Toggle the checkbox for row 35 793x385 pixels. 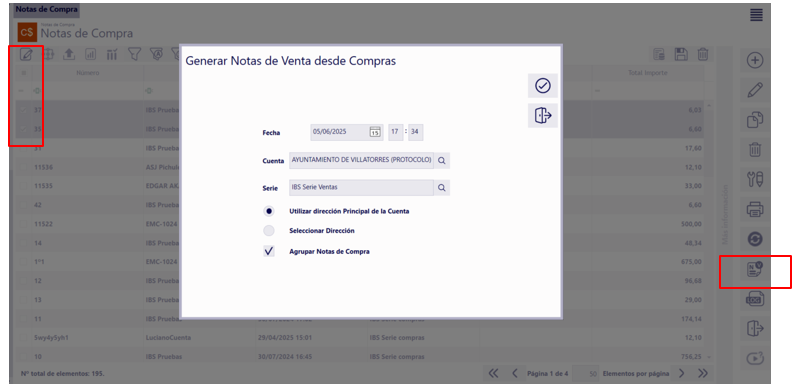tap(24, 129)
